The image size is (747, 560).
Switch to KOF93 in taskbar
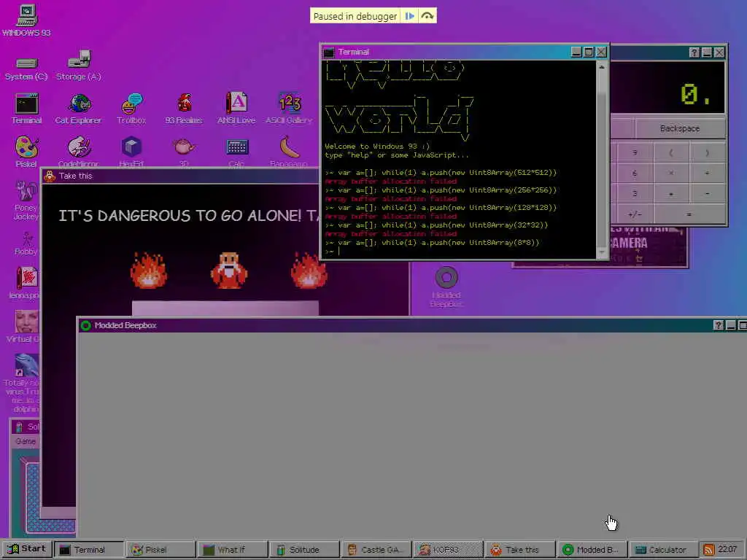coord(448,550)
